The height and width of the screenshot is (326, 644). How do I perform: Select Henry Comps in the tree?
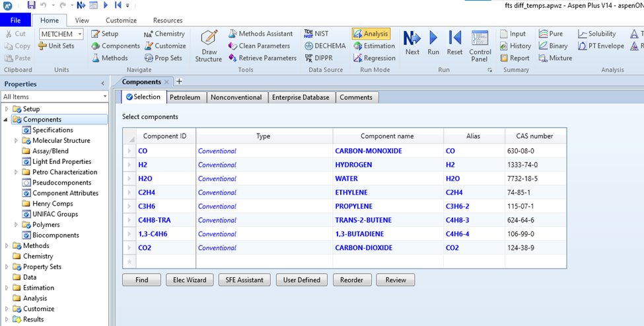click(x=53, y=204)
